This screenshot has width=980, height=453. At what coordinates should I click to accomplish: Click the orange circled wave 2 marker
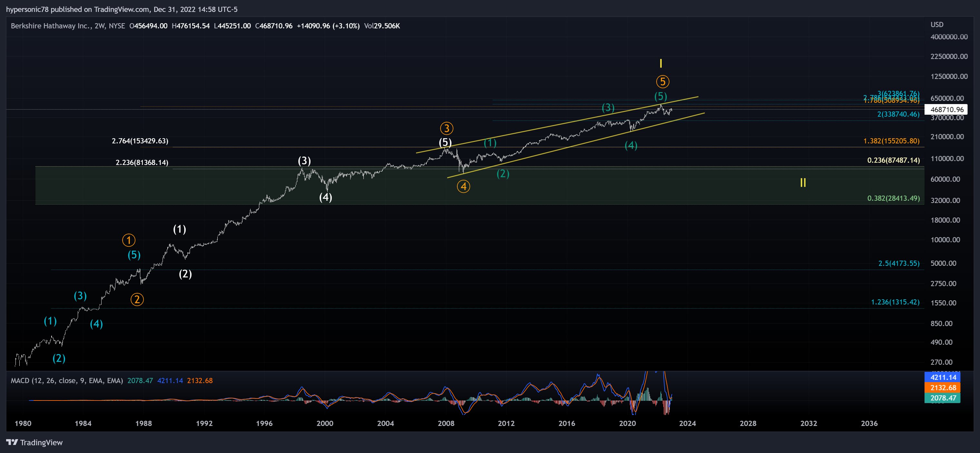(x=137, y=300)
